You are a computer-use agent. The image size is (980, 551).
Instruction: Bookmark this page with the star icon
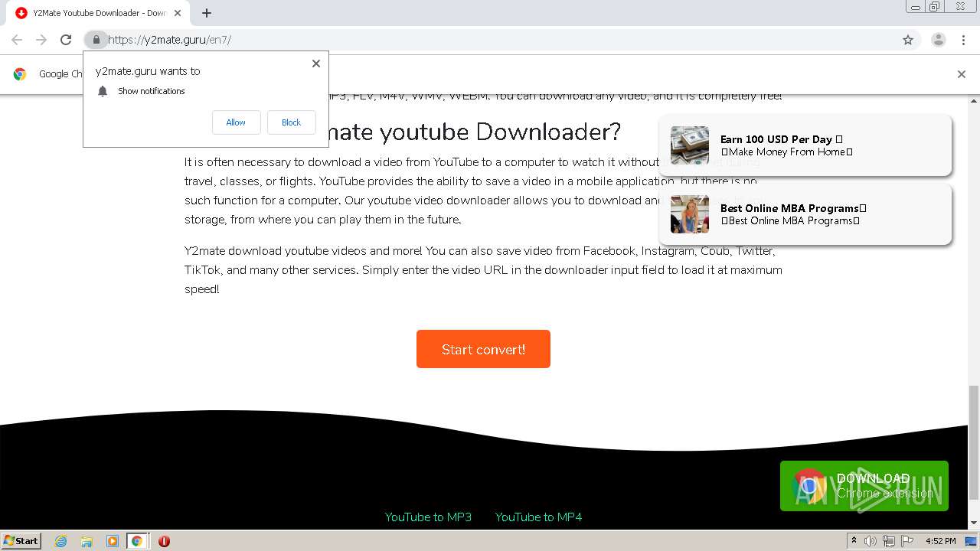(908, 40)
